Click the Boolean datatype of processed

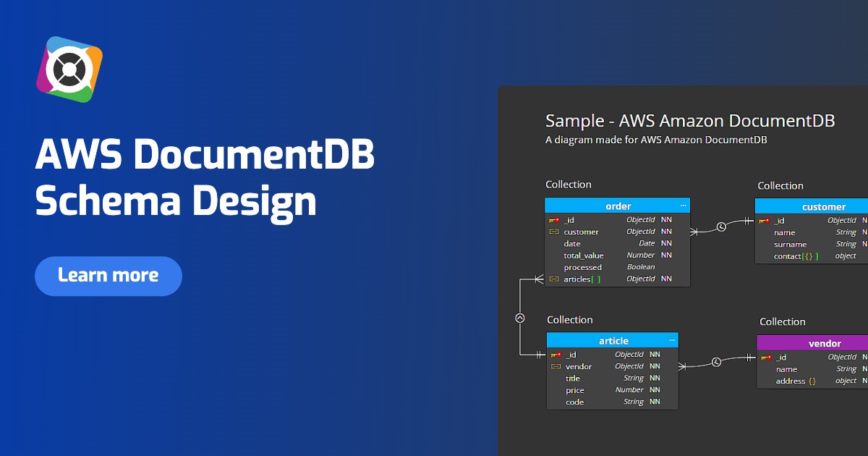[x=641, y=267]
